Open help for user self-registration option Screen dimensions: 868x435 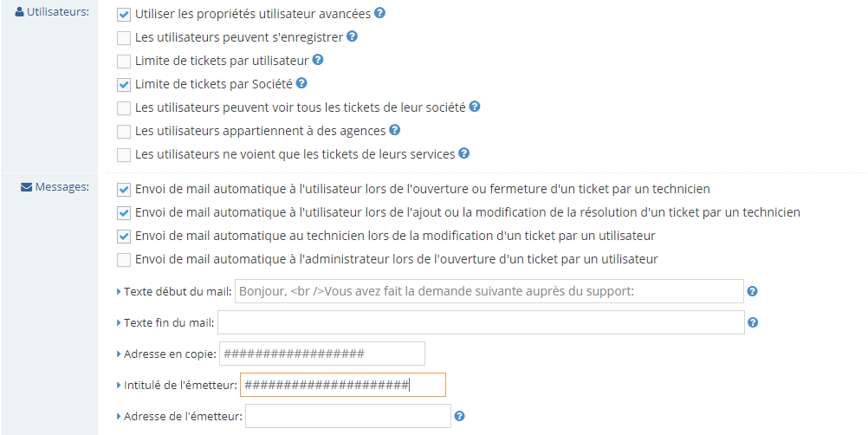pyautogui.click(x=352, y=37)
